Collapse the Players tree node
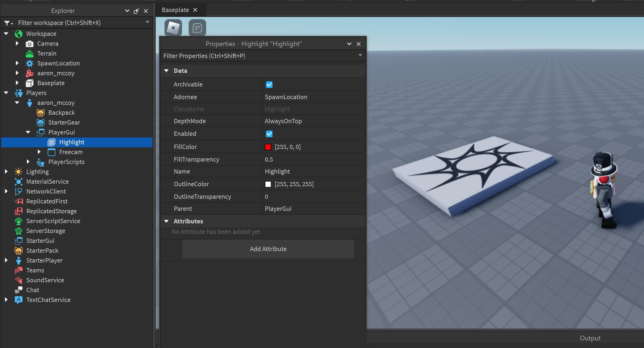The width and height of the screenshot is (644, 348). (x=6, y=93)
